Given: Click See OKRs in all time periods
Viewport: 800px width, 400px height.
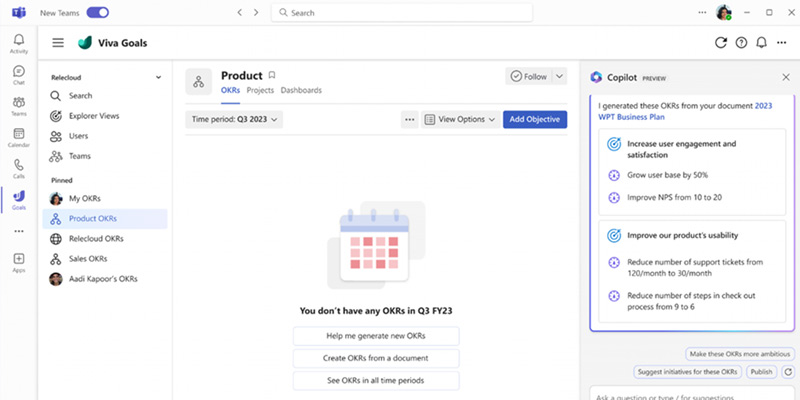Looking at the screenshot, I should pos(376,381).
